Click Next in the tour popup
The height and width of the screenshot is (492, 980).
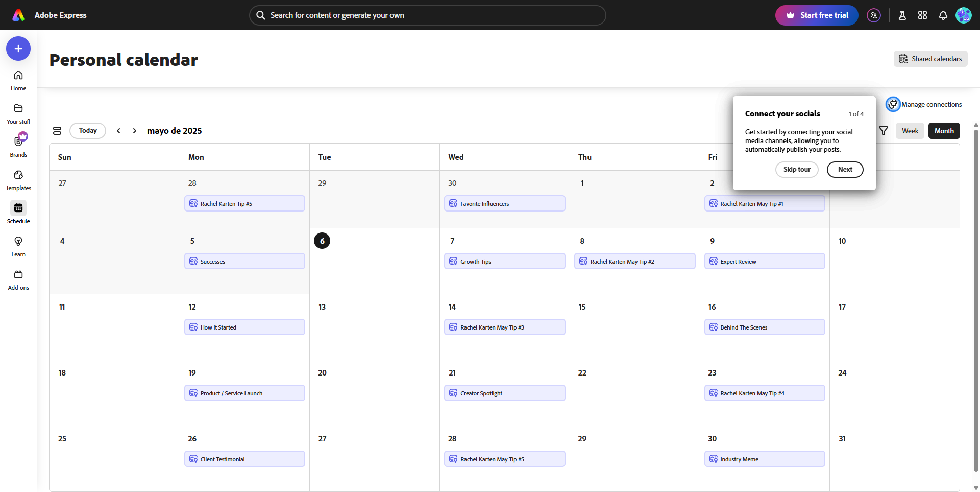click(845, 170)
